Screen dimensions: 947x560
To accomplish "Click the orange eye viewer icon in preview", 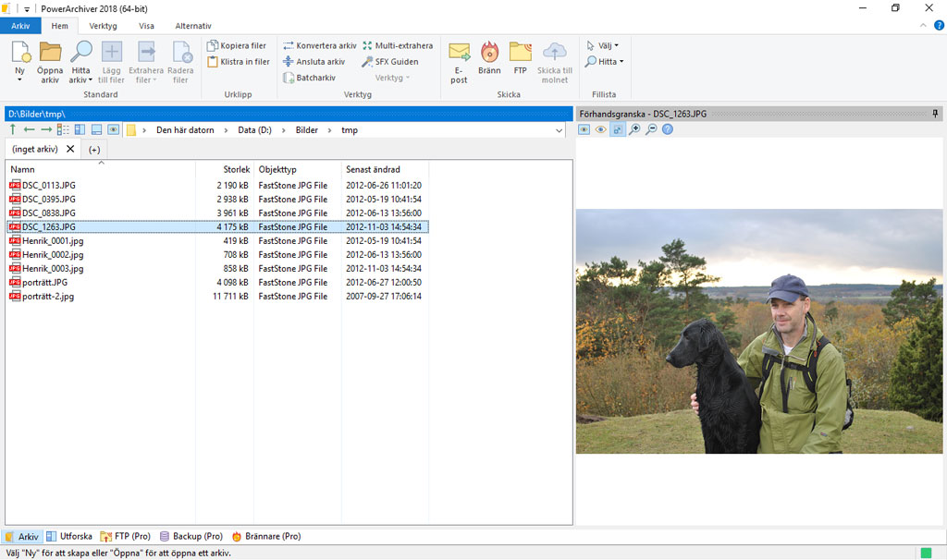I will 600,129.
